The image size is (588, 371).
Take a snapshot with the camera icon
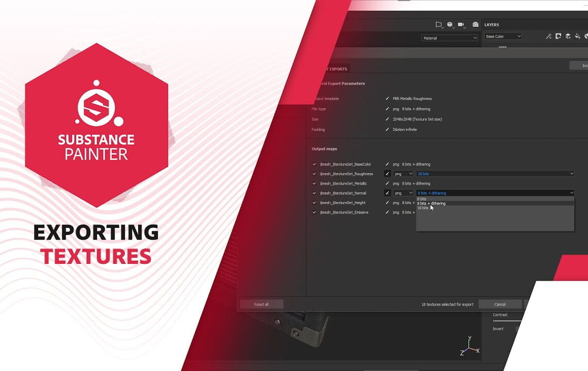coord(476,24)
